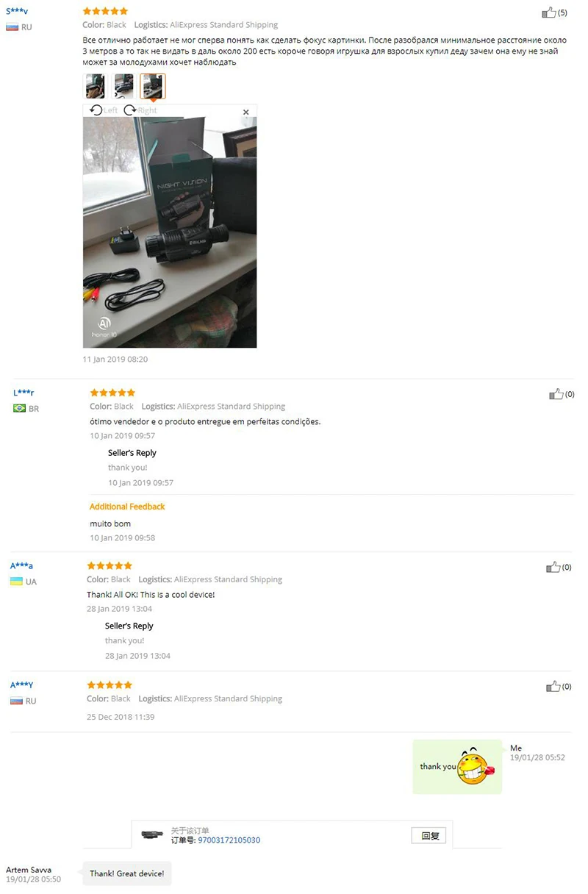Click the 回复 reply button
Screen dimensions: 588x894
click(x=429, y=836)
